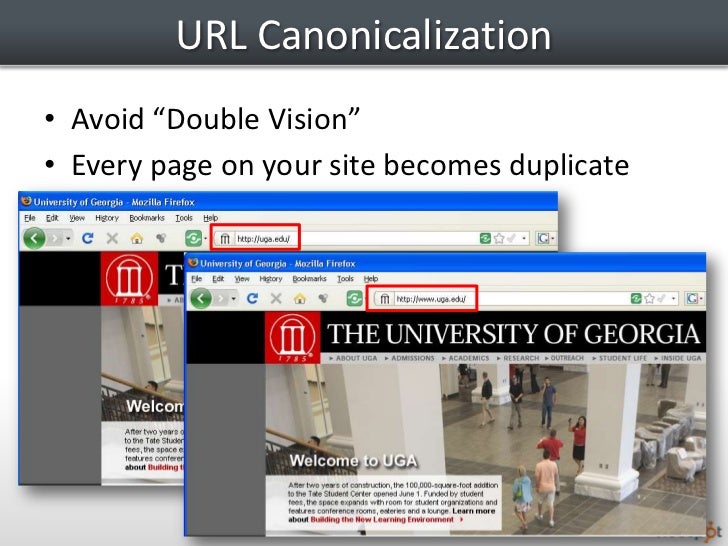The height and width of the screenshot is (546, 728).
Task: Click Stop X icon in the uga.edu window
Action: (x=112, y=239)
